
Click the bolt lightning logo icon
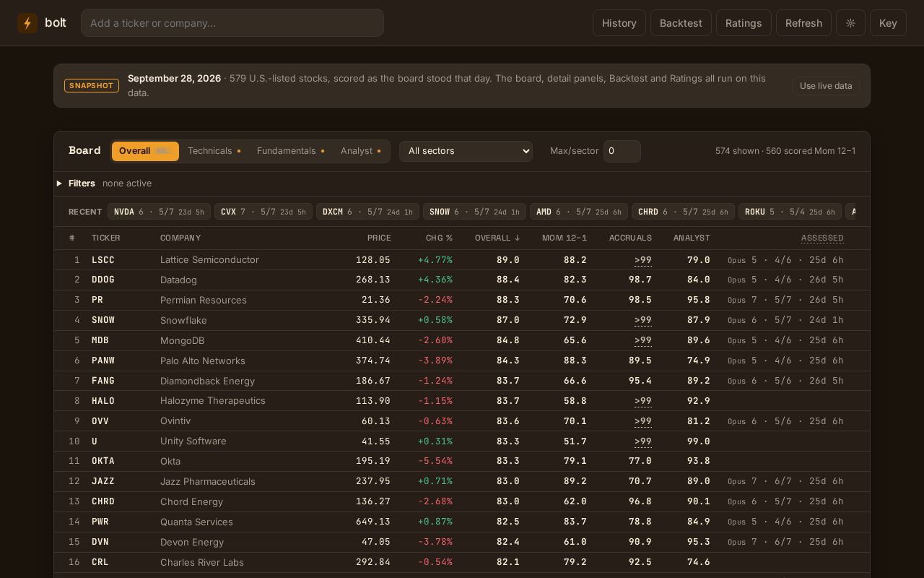pos(27,23)
